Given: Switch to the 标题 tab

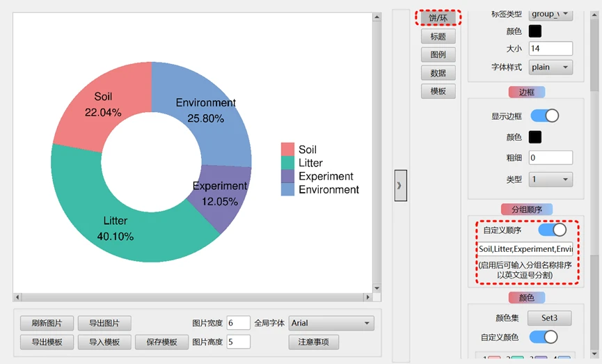Looking at the screenshot, I should (x=438, y=36).
